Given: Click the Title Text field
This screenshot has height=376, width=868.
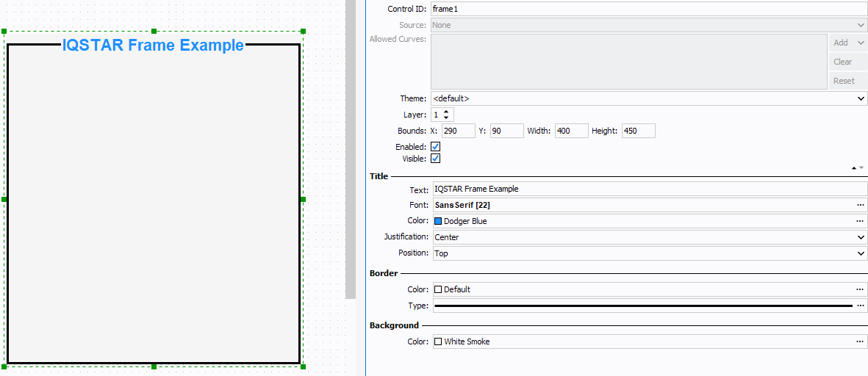Looking at the screenshot, I should 649,189.
